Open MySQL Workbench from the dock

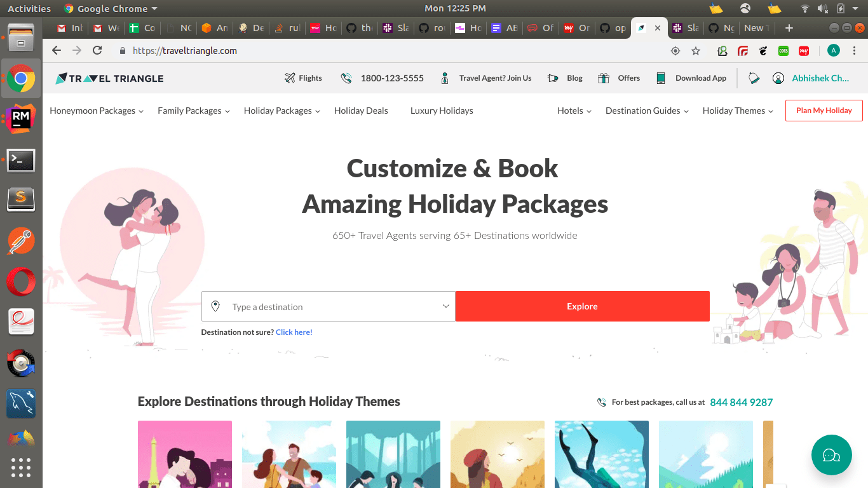tap(21, 403)
